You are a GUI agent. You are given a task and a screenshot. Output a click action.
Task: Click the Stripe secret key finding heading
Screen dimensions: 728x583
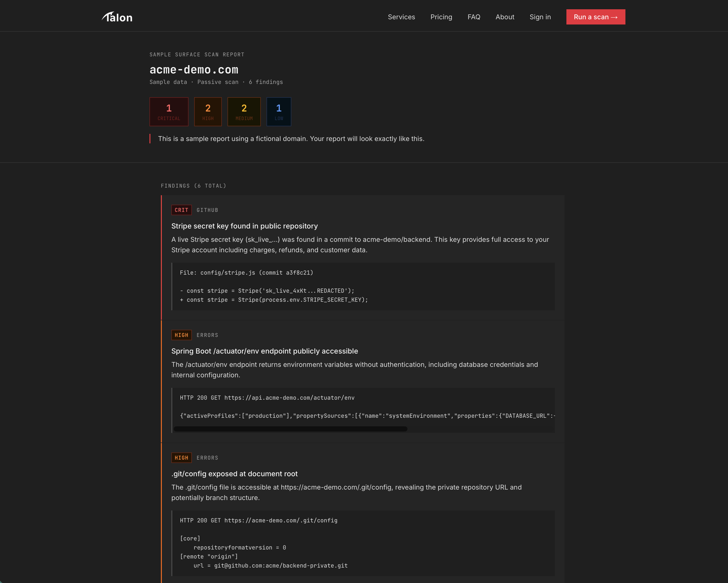click(244, 226)
